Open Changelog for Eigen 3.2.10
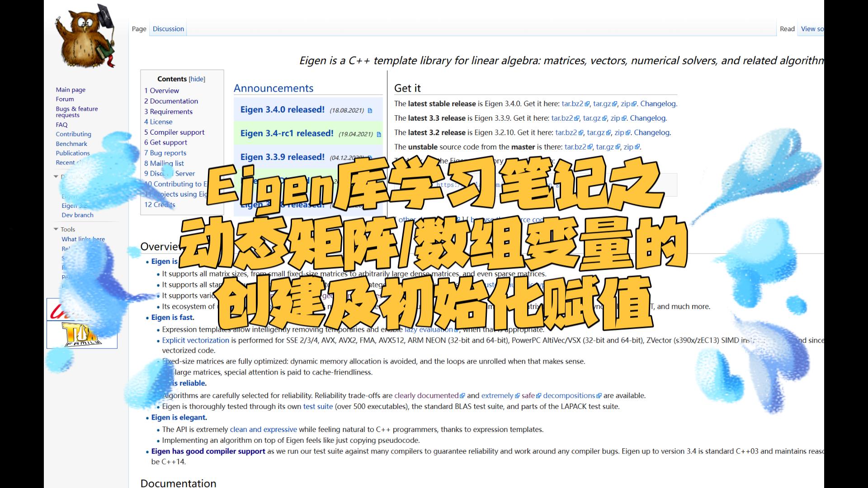 coord(652,133)
